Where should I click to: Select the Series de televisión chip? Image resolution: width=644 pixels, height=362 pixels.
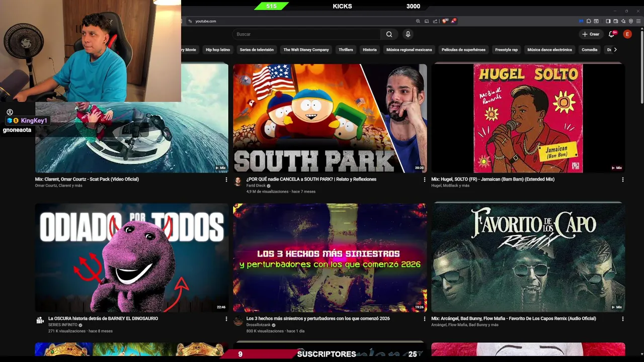click(x=257, y=50)
